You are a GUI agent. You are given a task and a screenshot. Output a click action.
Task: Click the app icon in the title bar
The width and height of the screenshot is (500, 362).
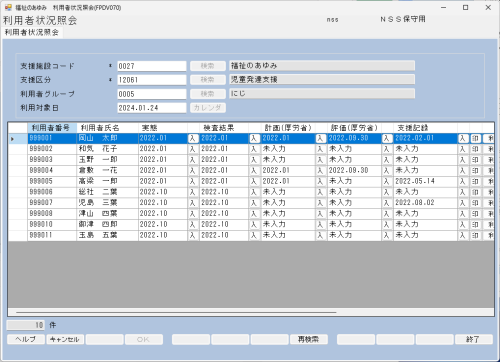coord(8,7)
